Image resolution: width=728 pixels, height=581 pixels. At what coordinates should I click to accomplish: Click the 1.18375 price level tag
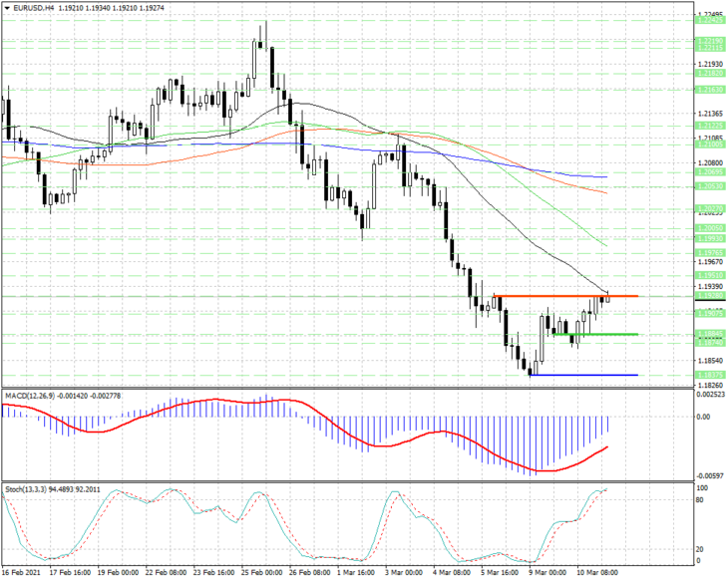[x=710, y=375]
